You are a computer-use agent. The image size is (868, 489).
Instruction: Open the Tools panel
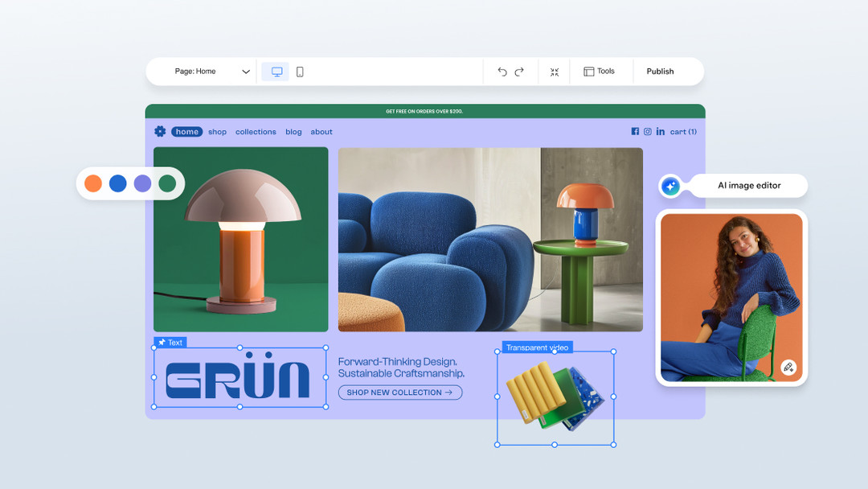click(600, 72)
